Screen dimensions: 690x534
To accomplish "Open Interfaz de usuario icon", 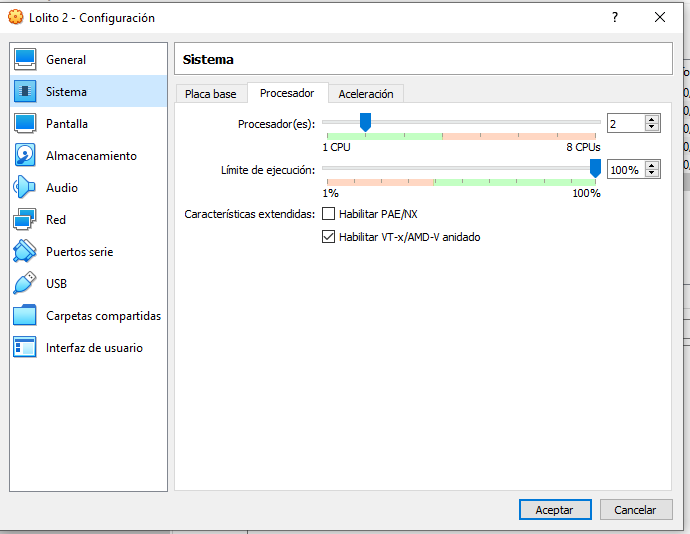I will point(25,348).
